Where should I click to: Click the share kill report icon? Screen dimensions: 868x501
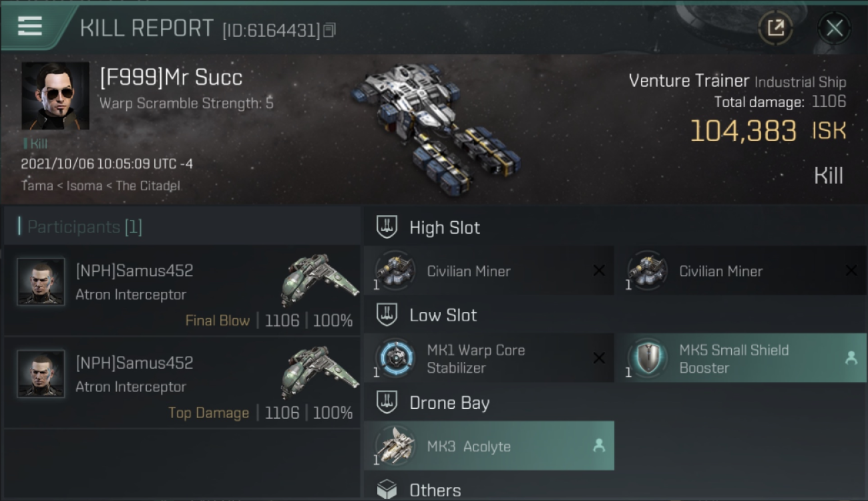(x=775, y=28)
